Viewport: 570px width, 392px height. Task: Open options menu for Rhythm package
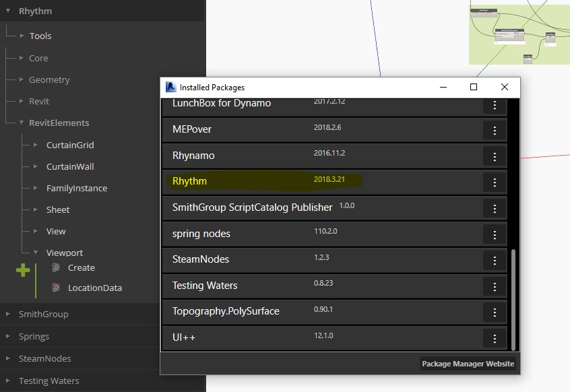click(495, 183)
